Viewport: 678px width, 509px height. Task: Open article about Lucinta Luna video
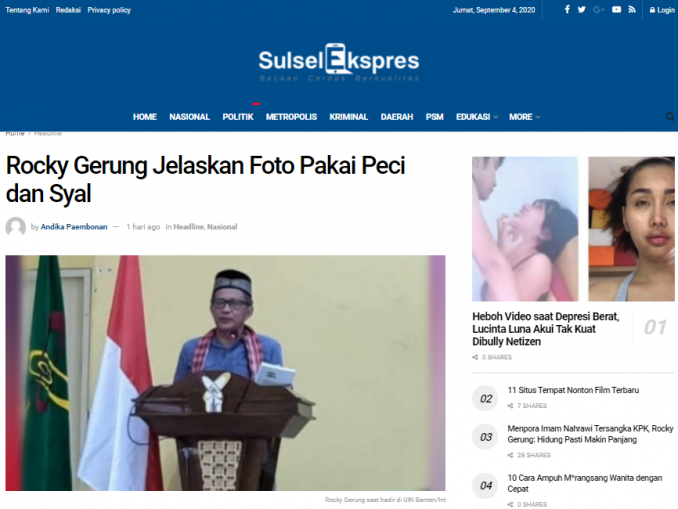pyautogui.click(x=546, y=329)
